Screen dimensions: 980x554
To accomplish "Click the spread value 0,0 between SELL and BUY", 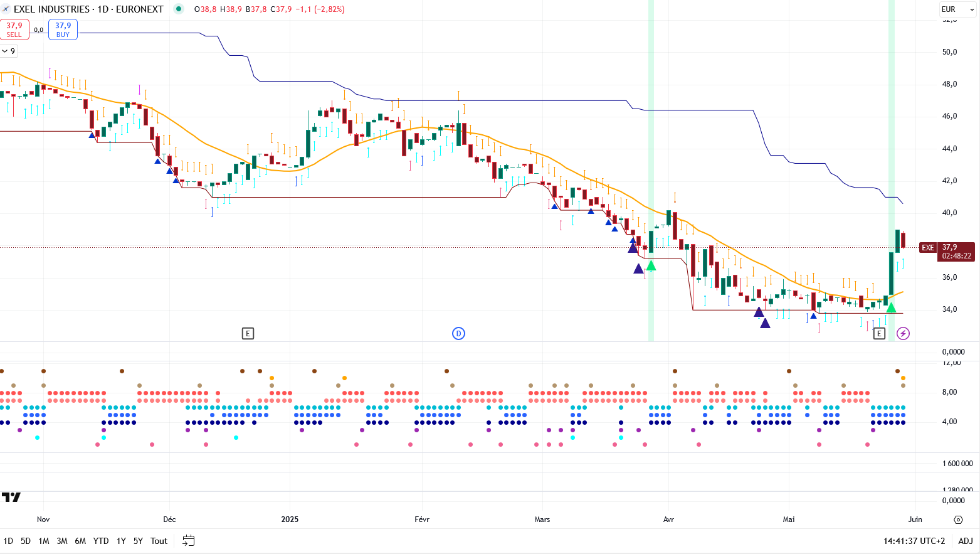I will (x=39, y=29).
